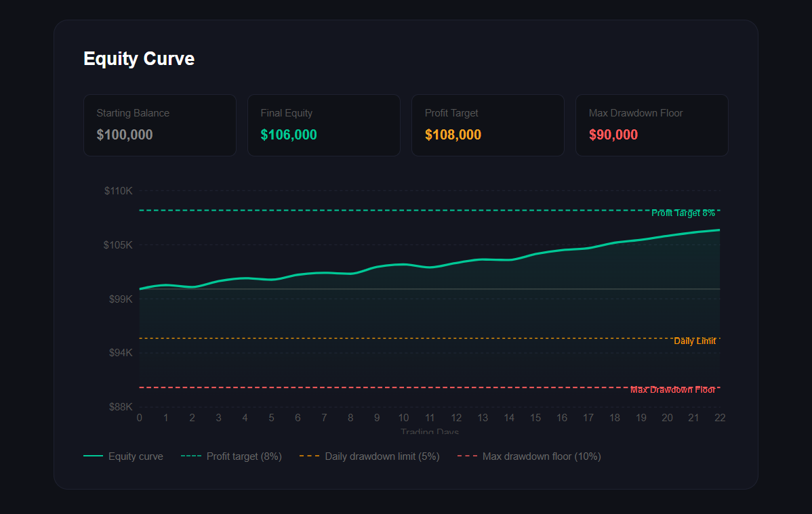
Task: Click the Profit Target 8% chart annotation
Action: (x=683, y=213)
